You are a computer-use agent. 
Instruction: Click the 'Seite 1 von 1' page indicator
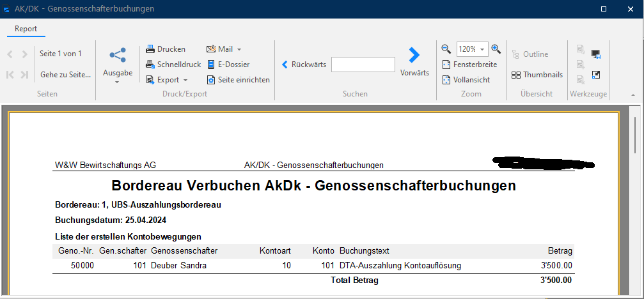pos(61,53)
